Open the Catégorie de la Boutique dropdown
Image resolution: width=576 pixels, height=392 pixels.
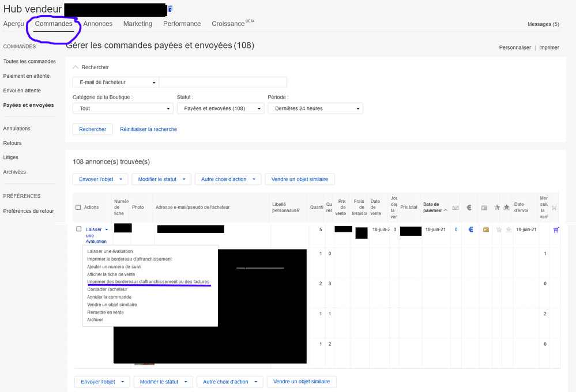[123, 108]
